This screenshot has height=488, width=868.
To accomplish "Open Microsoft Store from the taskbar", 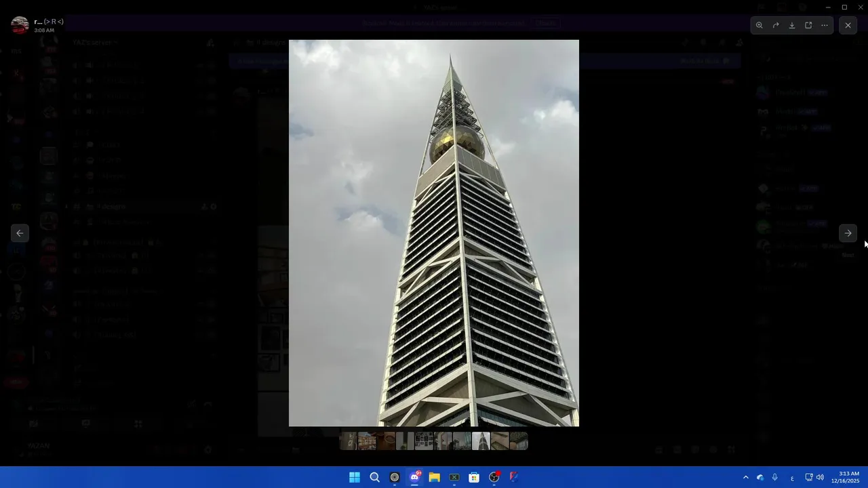I will (x=474, y=477).
